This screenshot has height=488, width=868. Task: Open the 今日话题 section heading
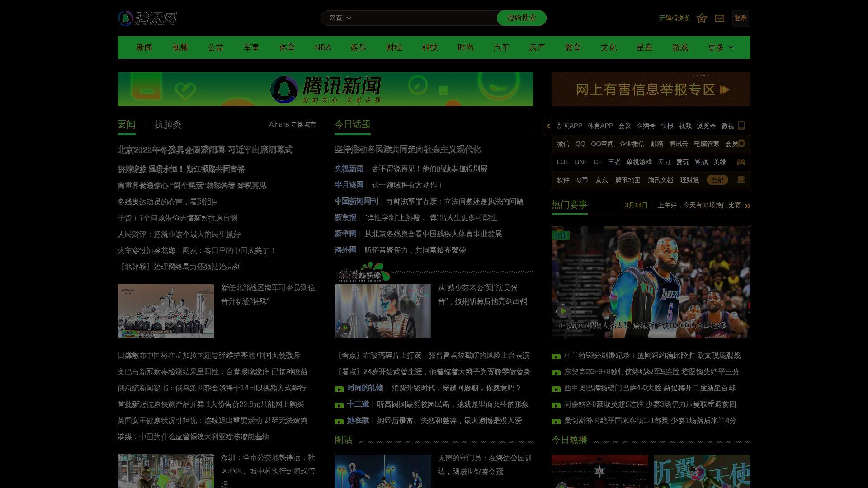point(353,124)
